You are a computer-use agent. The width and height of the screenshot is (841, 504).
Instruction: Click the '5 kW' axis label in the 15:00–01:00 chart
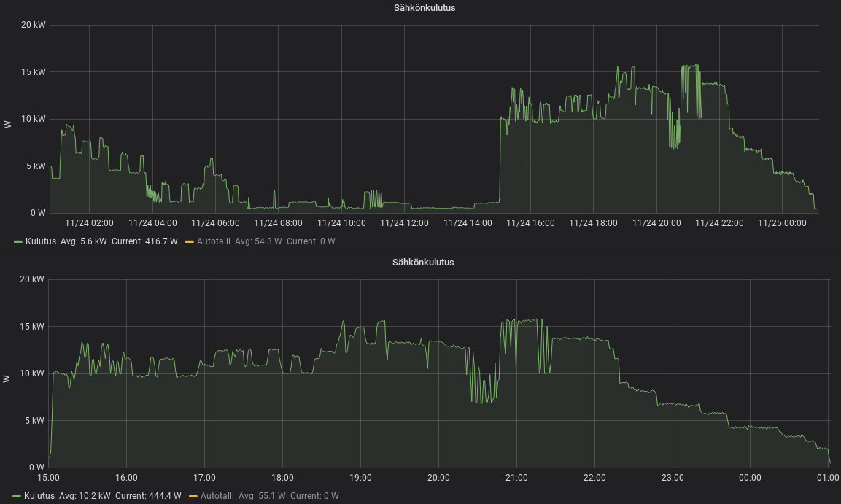34,421
